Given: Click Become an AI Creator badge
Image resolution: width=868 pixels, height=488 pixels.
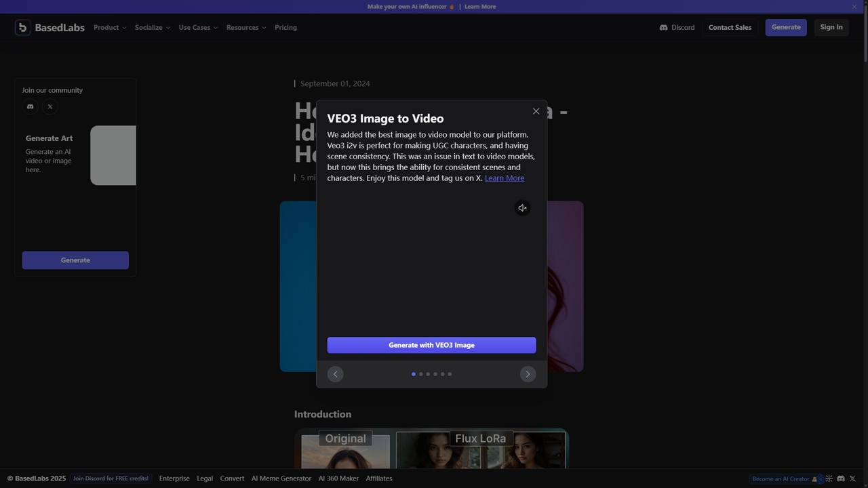Looking at the screenshot, I should click(785, 479).
